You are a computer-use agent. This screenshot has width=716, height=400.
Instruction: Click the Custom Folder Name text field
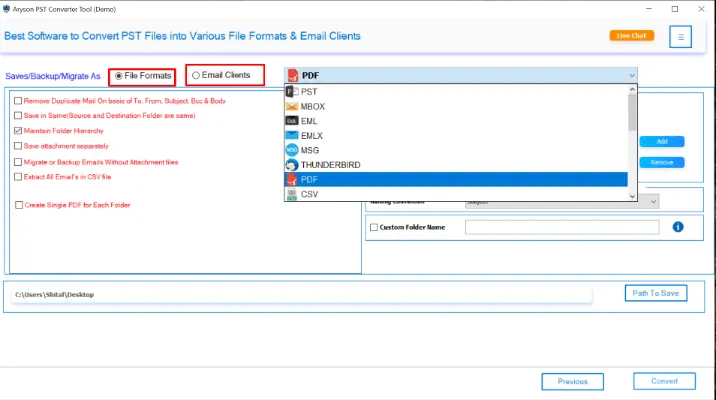562,227
